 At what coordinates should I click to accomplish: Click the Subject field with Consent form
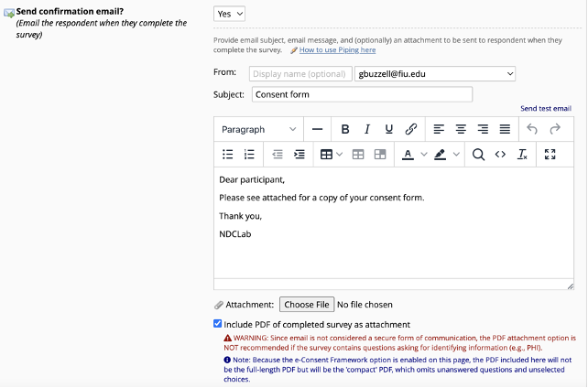pyautogui.click(x=362, y=94)
